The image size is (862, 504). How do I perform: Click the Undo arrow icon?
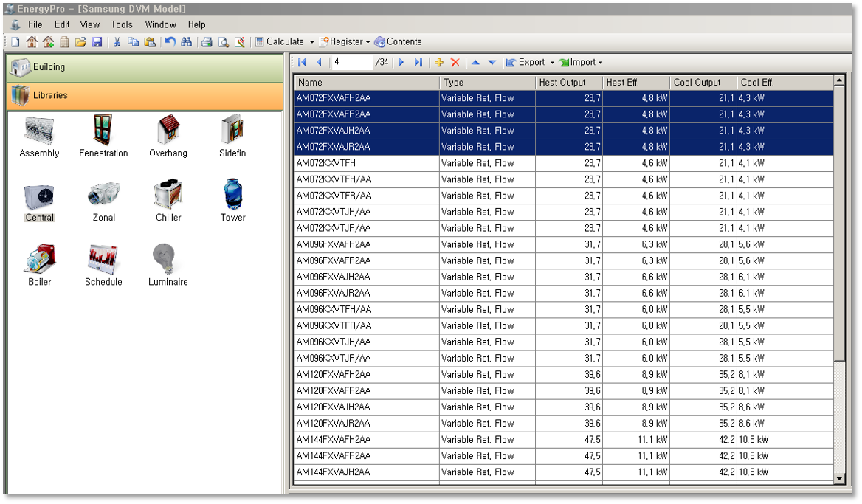point(170,42)
